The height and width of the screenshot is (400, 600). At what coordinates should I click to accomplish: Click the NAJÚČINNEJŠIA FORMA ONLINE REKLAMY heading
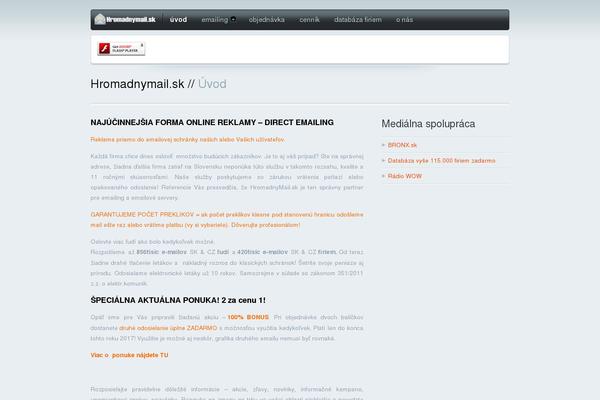212,122
